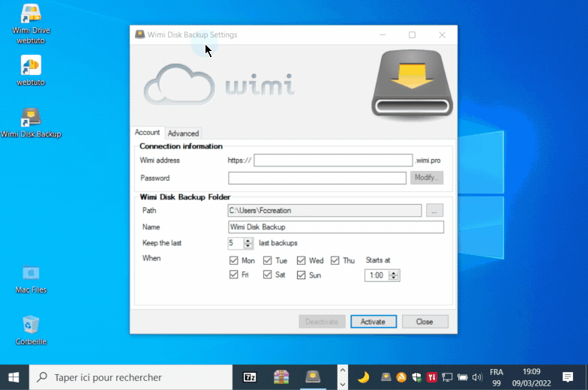The width and height of the screenshot is (588, 390).
Task: Uncheck the Sun checkbox
Action: pos(301,274)
